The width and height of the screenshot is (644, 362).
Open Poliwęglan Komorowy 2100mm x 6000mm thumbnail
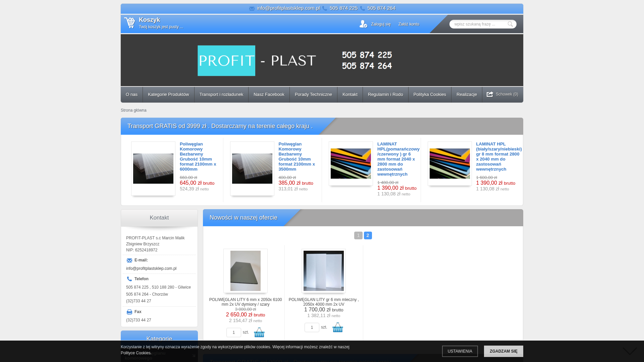pyautogui.click(x=153, y=169)
